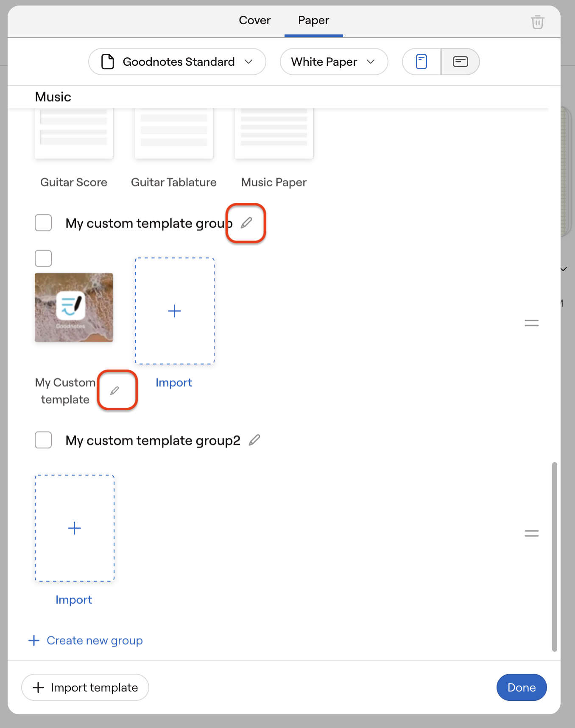Click plus import box in first custom group
Screen dimensions: 575x728
click(175, 311)
